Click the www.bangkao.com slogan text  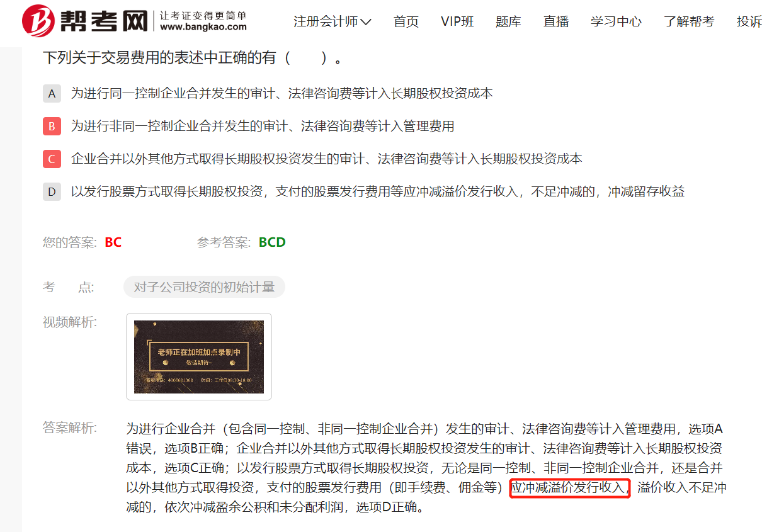click(x=203, y=27)
